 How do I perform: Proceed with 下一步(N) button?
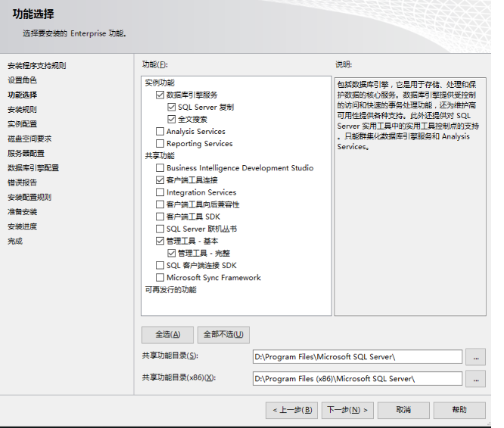click(347, 410)
